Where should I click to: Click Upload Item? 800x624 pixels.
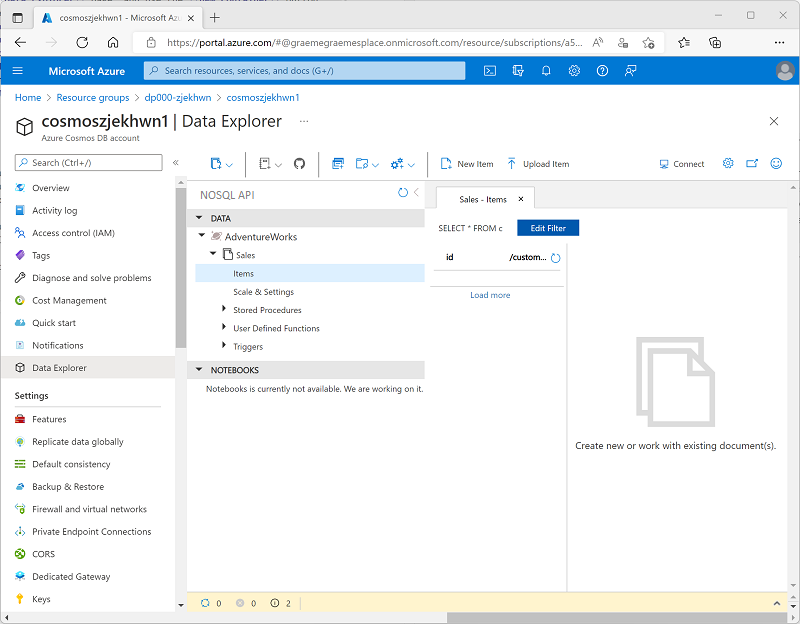pos(538,164)
